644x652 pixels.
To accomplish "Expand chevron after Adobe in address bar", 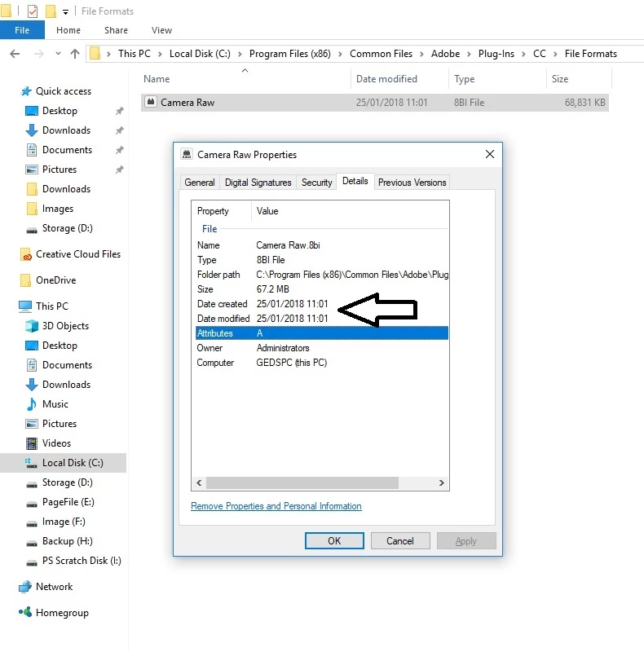I will (x=469, y=54).
